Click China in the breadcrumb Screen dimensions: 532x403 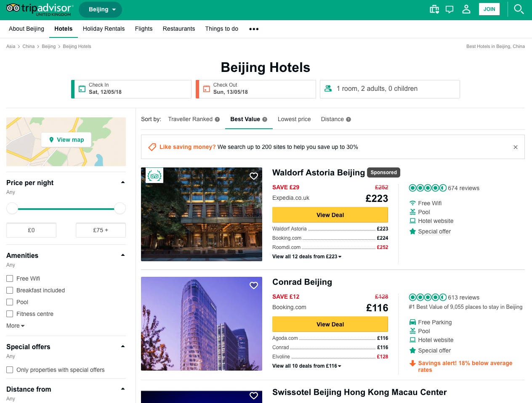[x=29, y=46]
